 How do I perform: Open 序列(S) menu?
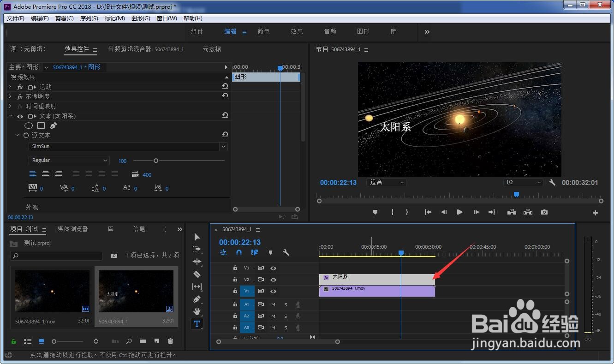click(89, 18)
